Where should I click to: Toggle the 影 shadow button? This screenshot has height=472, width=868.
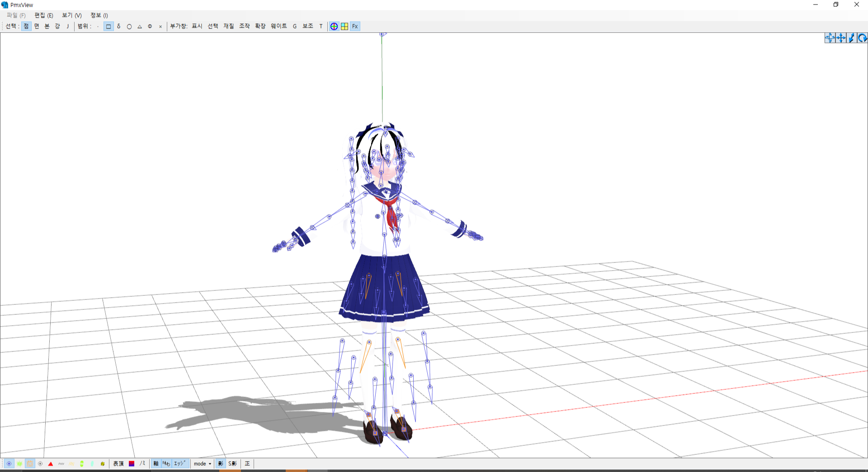[x=221, y=464]
